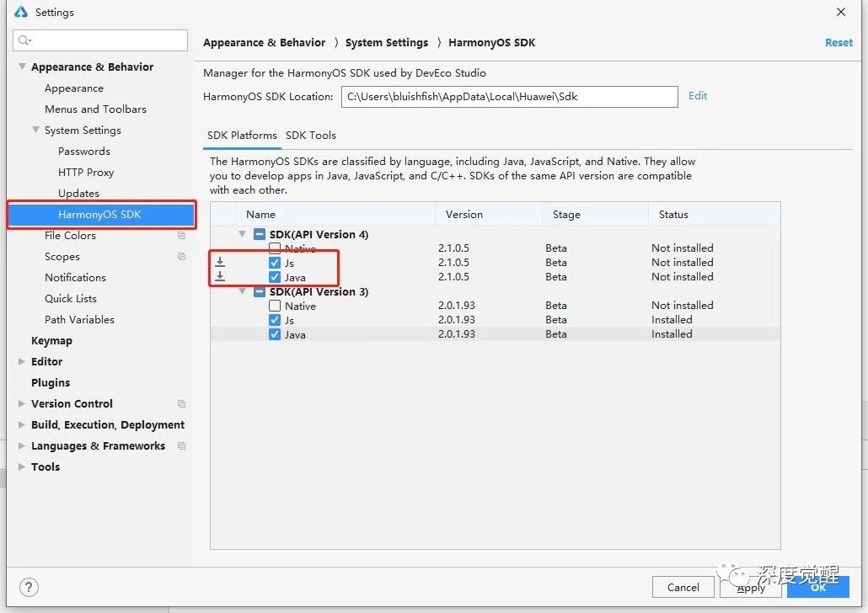Screen dimensions: 868x613
Task: Expand Languages & Frameworks node
Action: (22, 445)
